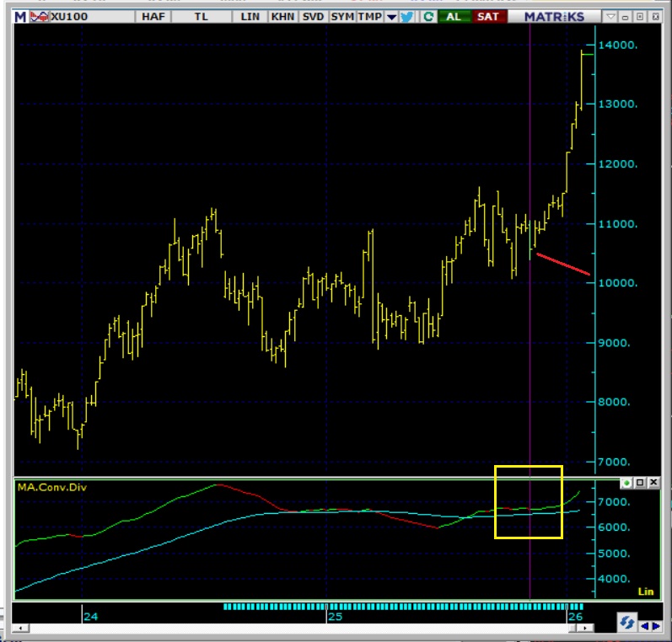Click the Matriks M logo icon
Viewport: 672px width, 642px height.
tap(20, 16)
